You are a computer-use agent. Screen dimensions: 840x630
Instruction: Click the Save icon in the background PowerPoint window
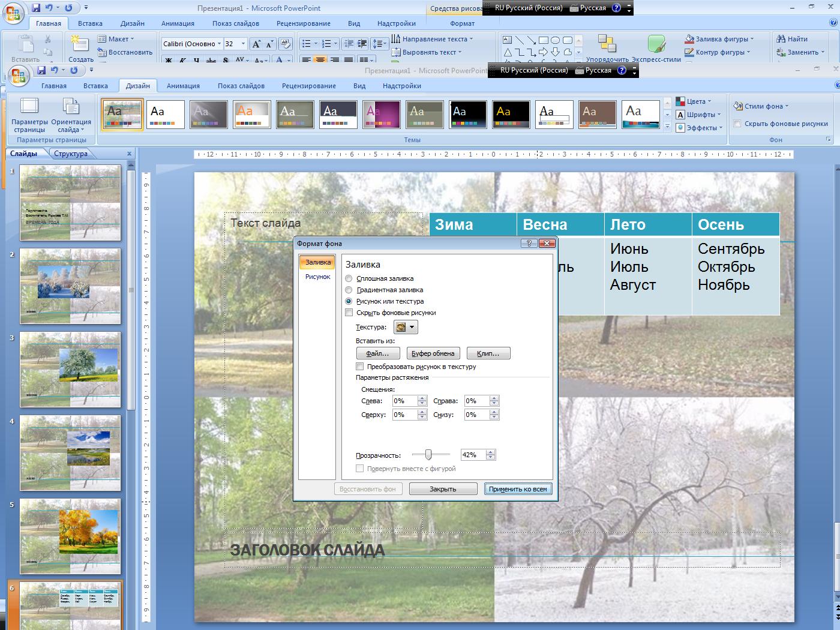tap(36, 8)
